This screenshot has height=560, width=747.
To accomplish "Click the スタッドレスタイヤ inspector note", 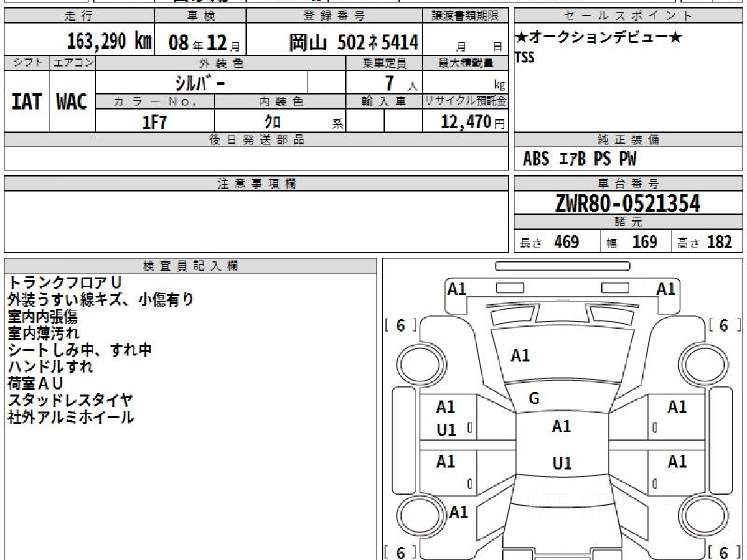I will 70,400.
